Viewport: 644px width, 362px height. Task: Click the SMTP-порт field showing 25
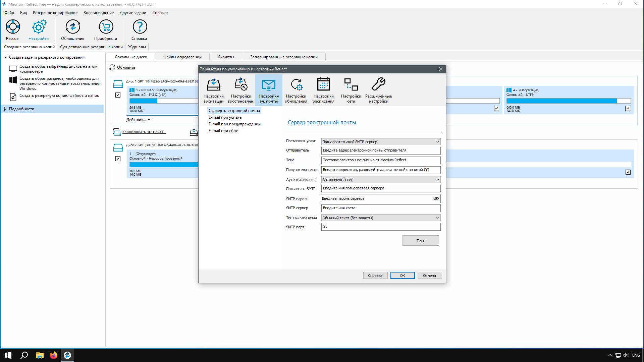381,227
